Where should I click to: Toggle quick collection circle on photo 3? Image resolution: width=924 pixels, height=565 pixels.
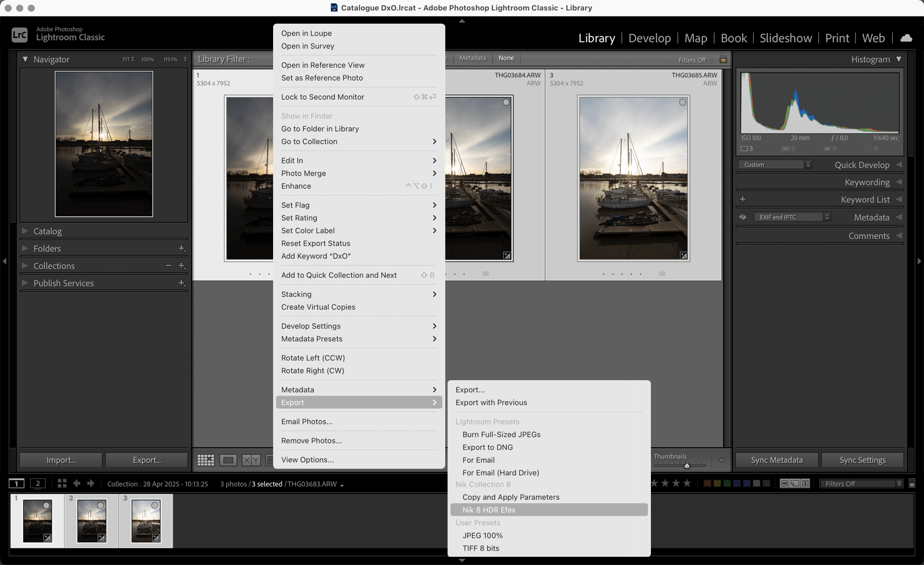point(683,102)
